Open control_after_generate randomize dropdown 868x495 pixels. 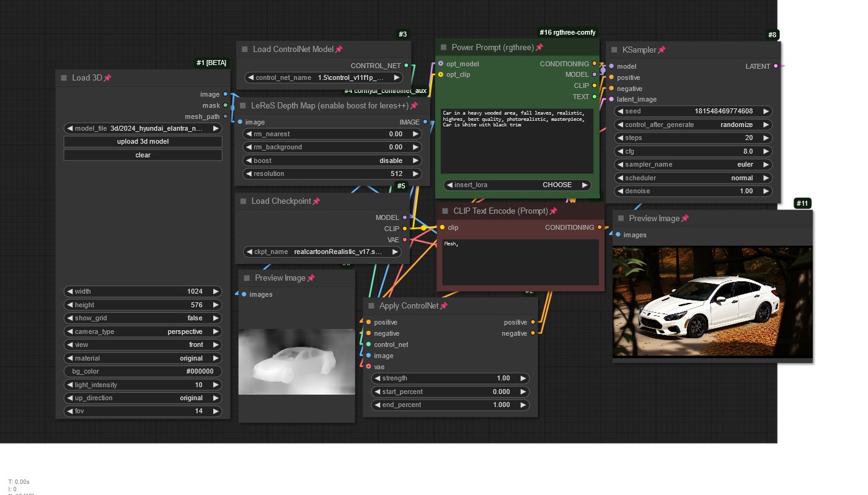click(x=693, y=125)
